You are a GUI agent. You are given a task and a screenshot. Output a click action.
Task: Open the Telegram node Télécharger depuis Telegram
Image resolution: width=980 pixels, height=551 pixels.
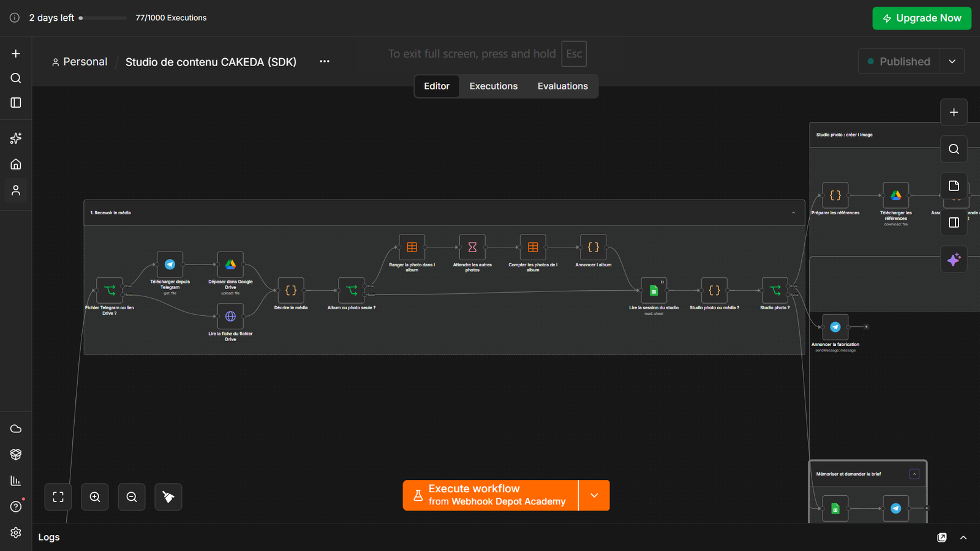(x=170, y=264)
